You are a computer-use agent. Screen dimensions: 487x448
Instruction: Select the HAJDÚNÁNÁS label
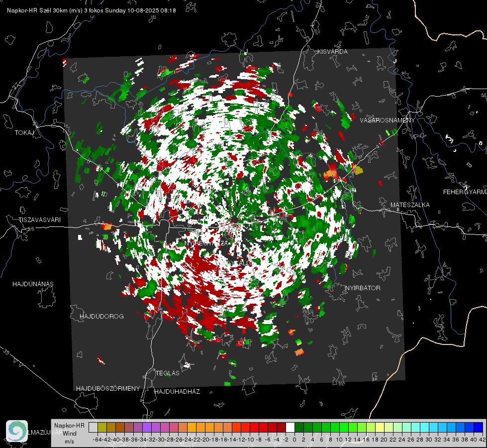(33, 284)
